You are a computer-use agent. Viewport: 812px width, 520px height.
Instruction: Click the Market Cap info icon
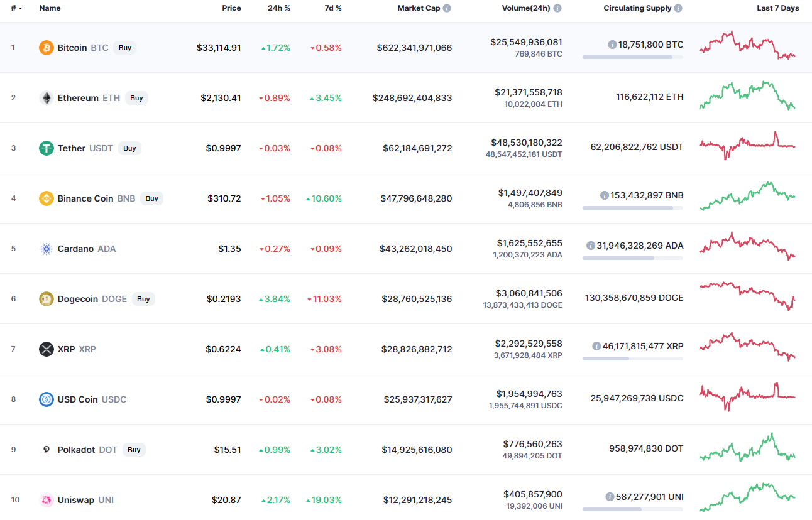tap(447, 8)
